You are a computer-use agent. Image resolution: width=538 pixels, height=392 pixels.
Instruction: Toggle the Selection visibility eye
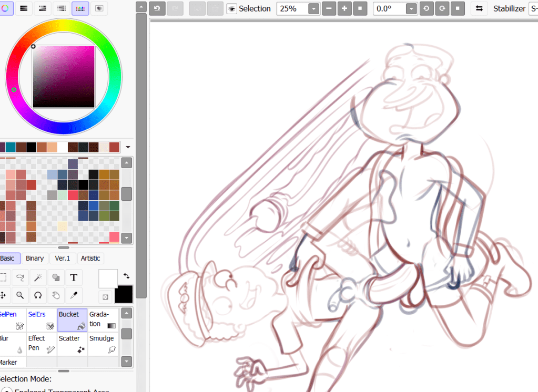(x=232, y=9)
